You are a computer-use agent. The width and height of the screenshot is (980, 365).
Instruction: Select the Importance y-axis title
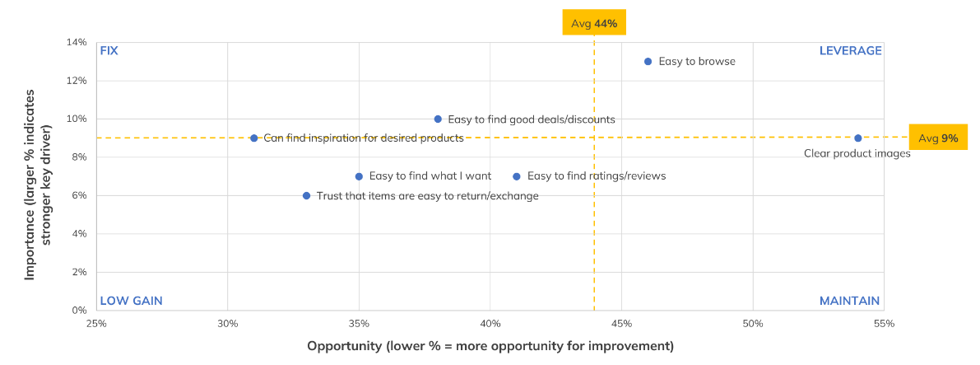(37, 175)
